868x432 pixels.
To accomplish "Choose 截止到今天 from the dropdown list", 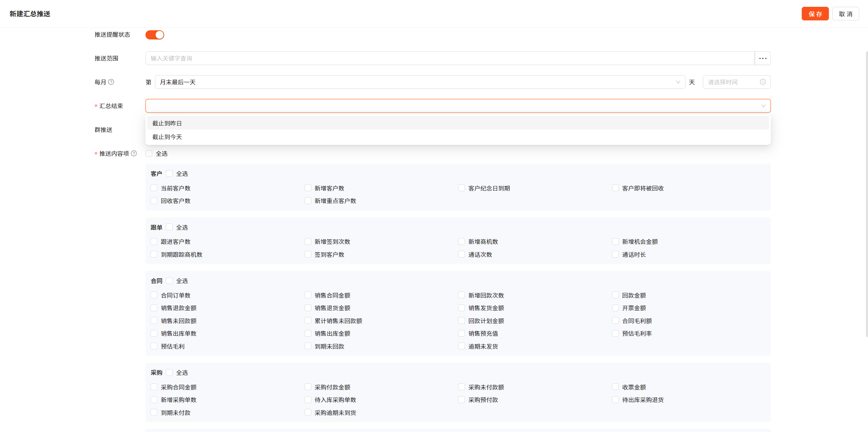I will [x=167, y=137].
